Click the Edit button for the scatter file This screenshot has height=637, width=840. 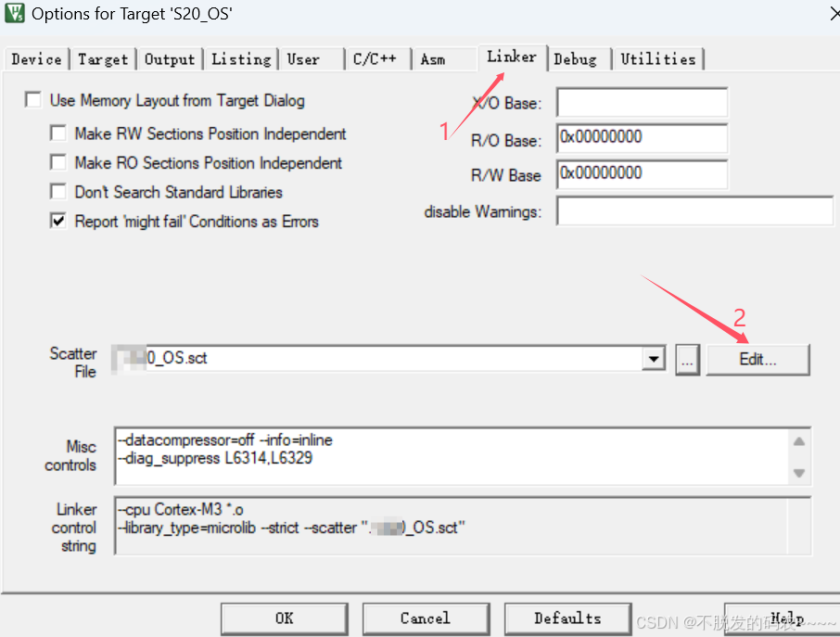coord(757,359)
